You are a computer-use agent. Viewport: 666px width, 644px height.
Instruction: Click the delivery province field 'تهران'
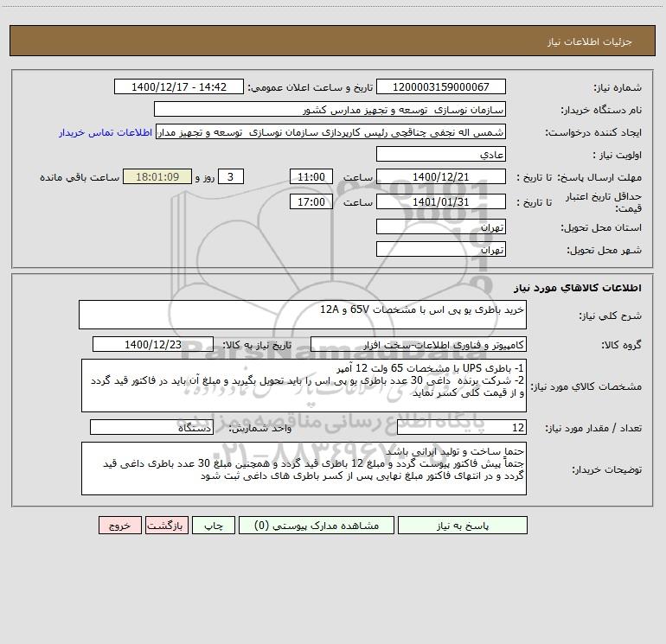(441, 226)
